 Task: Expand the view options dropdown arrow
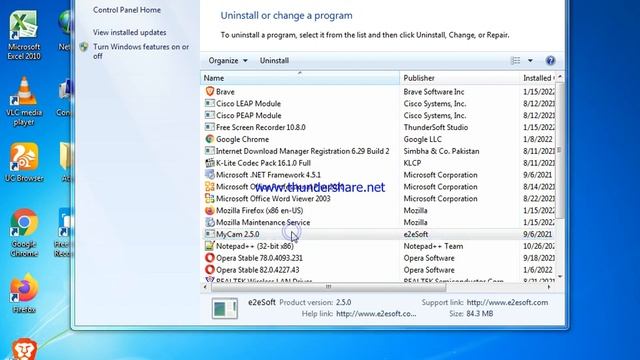[x=530, y=60]
